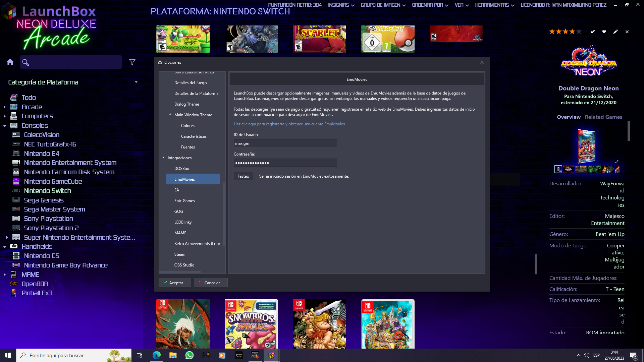Expand the MAME category
The height and width of the screenshot is (362, 644).
pyautogui.click(x=4, y=275)
